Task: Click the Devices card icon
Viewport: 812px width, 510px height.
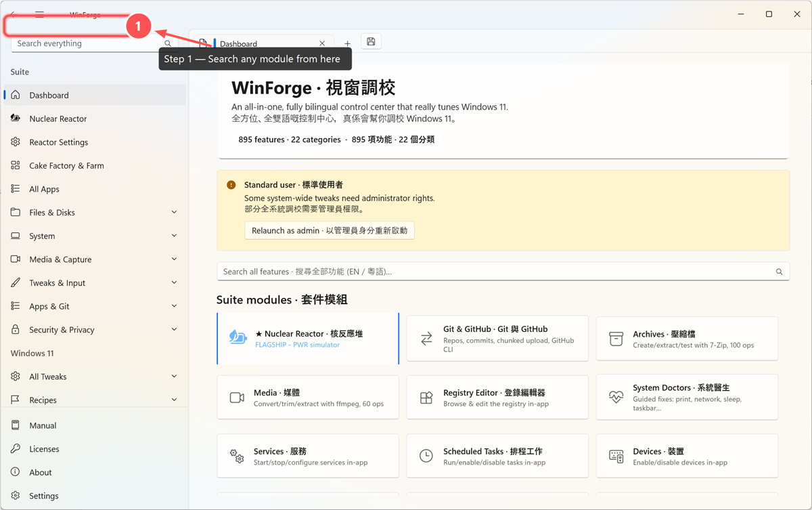Action: point(616,456)
